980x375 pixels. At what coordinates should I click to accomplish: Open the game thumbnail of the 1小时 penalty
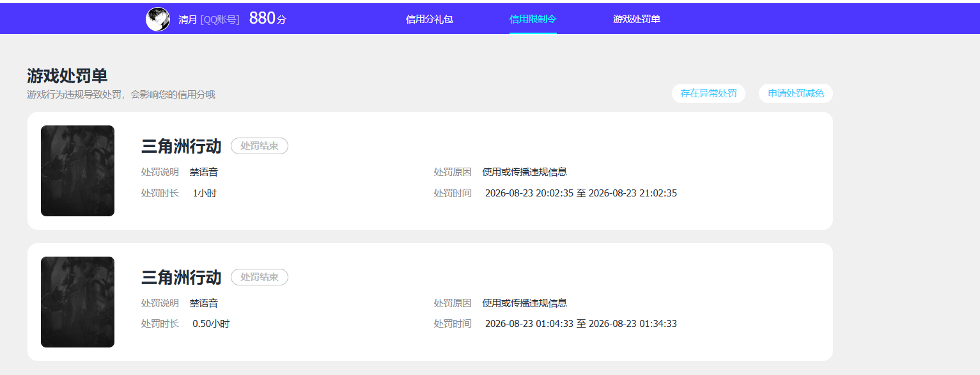[77, 171]
